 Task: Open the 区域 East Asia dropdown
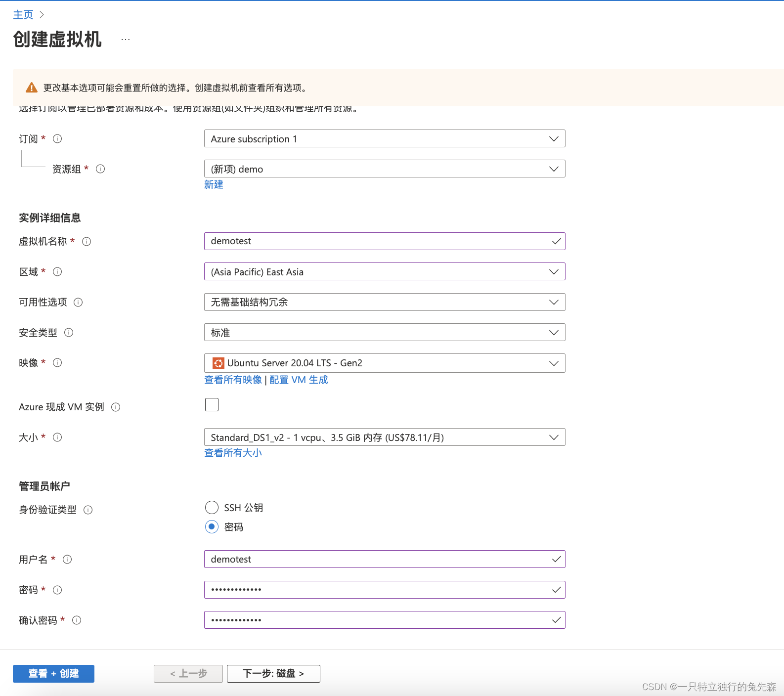click(x=385, y=272)
